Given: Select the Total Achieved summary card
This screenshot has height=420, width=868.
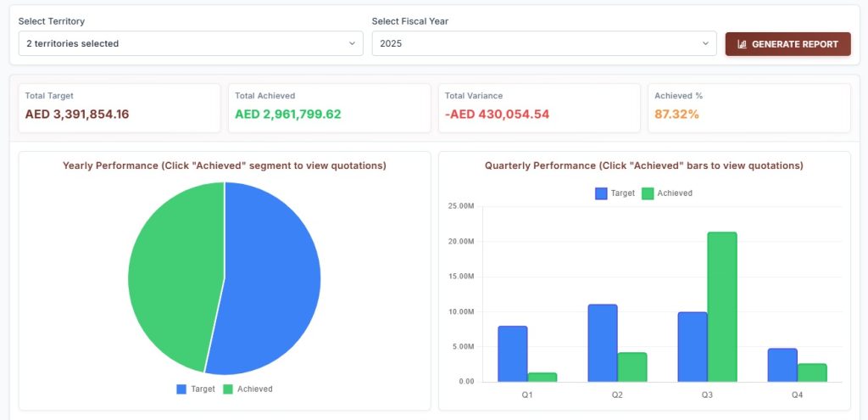Looking at the screenshot, I should 330,108.
